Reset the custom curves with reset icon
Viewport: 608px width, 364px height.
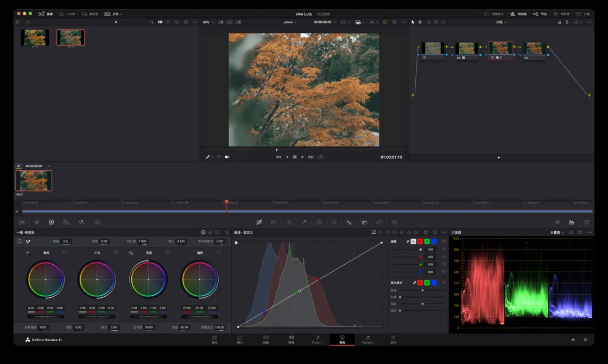coord(435,232)
